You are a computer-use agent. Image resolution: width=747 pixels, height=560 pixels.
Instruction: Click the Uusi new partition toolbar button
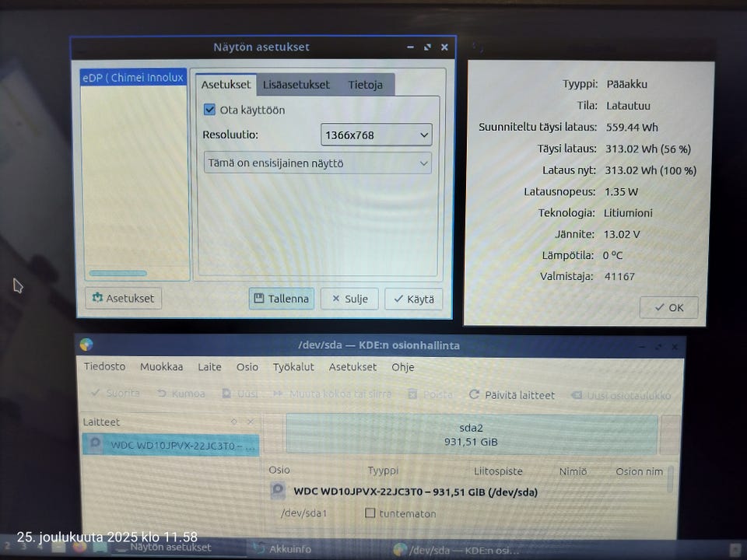(240, 394)
